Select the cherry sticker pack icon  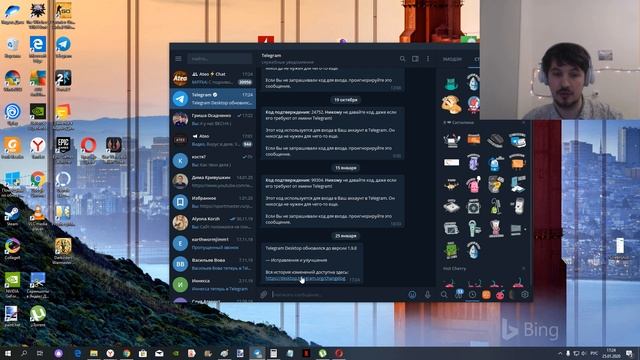[500, 294]
